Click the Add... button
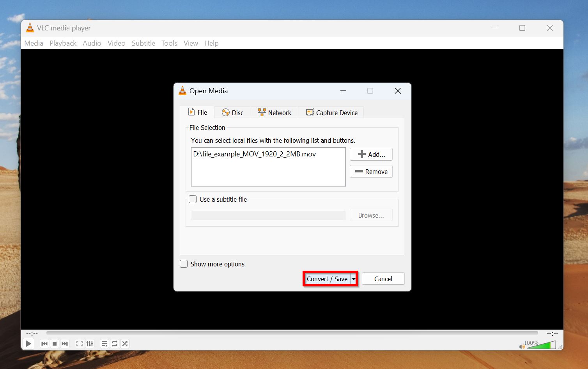 point(371,154)
